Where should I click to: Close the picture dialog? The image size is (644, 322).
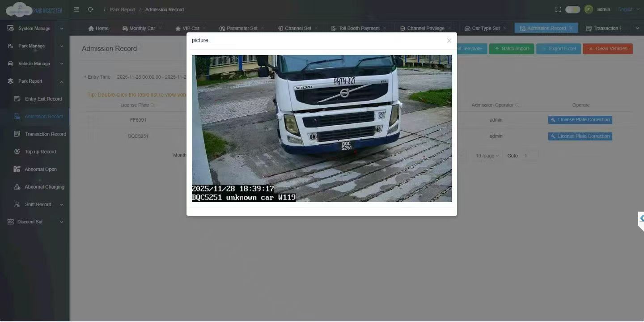(x=449, y=41)
